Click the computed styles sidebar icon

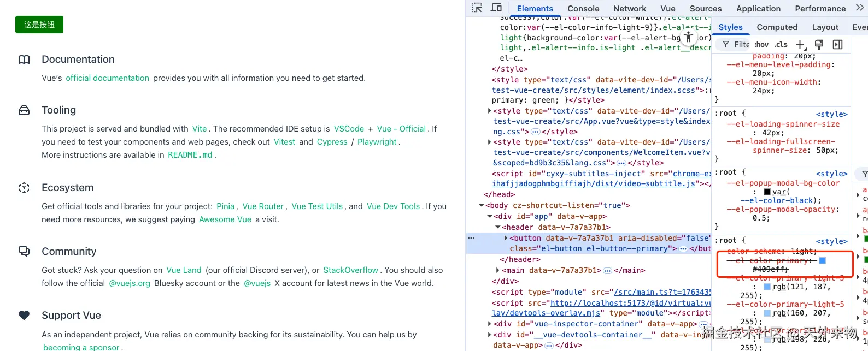point(837,45)
